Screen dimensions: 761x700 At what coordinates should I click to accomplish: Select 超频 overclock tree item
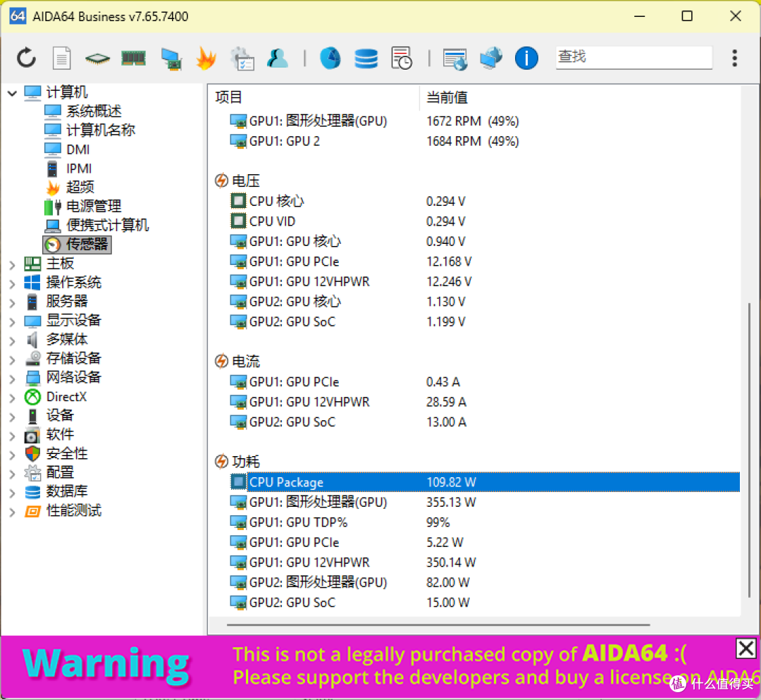click(80, 187)
